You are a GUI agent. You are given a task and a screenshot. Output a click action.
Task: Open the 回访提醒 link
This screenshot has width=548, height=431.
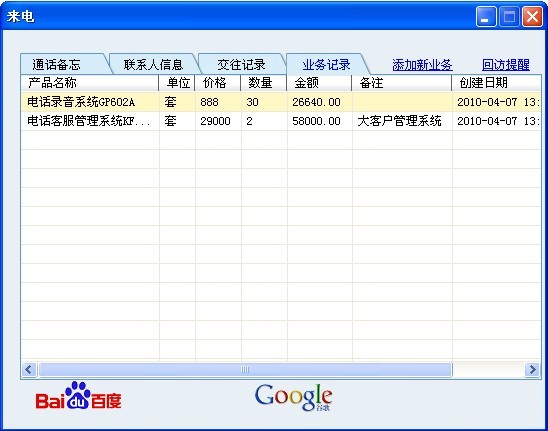click(x=505, y=65)
